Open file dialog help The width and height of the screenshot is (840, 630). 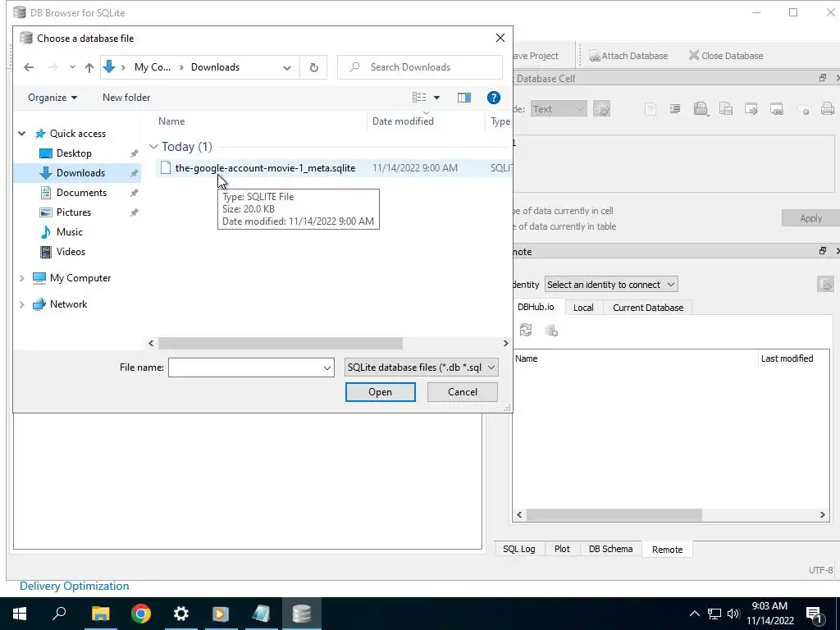tap(493, 98)
